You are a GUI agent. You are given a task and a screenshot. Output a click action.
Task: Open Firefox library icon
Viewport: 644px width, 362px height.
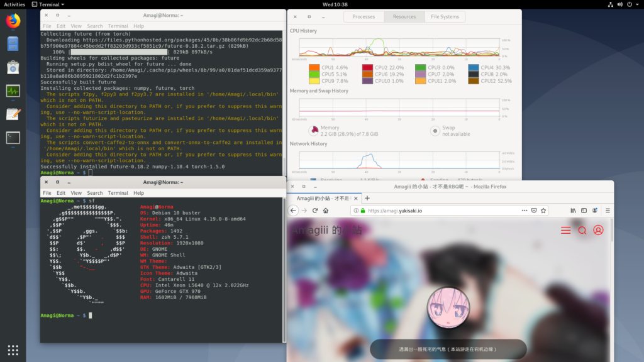point(573,211)
